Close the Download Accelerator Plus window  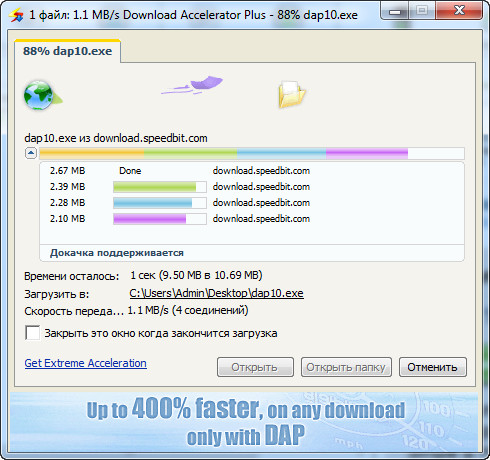[x=459, y=11]
